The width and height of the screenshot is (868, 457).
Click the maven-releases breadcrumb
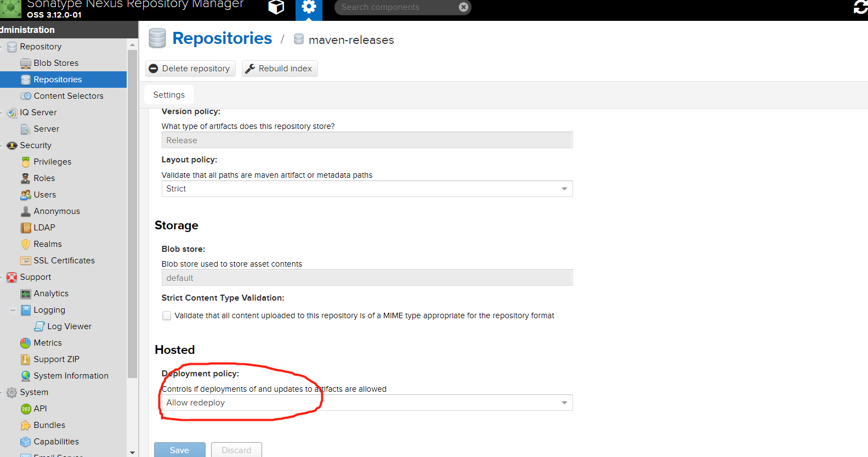click(351, 40)
